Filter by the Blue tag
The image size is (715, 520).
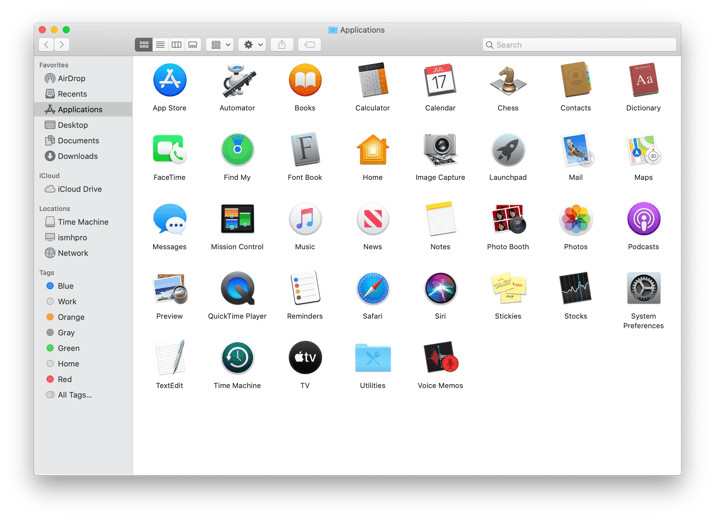point(83,286)
